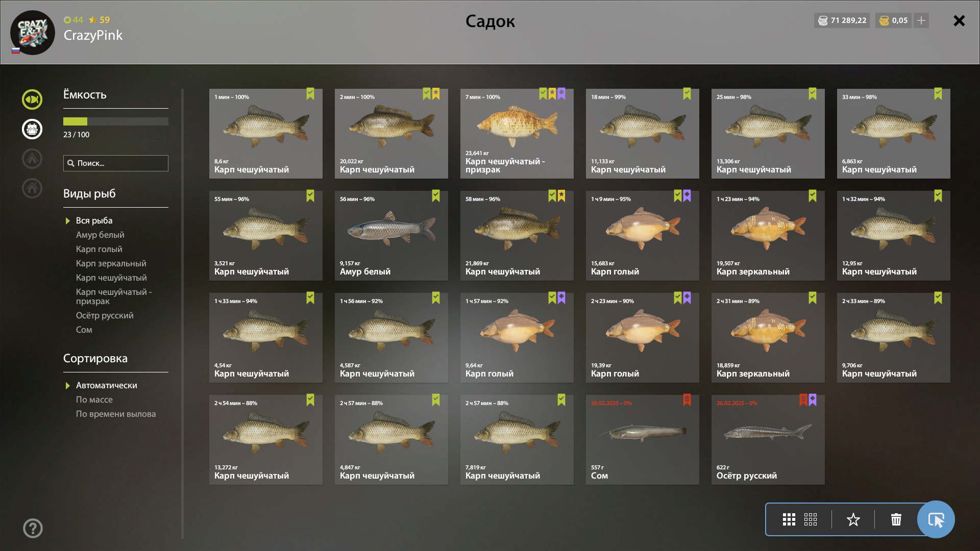Viewport: 980px width, 551px height.
Task: Open the cooler box sidebar icon
Action: pos(32,129)
